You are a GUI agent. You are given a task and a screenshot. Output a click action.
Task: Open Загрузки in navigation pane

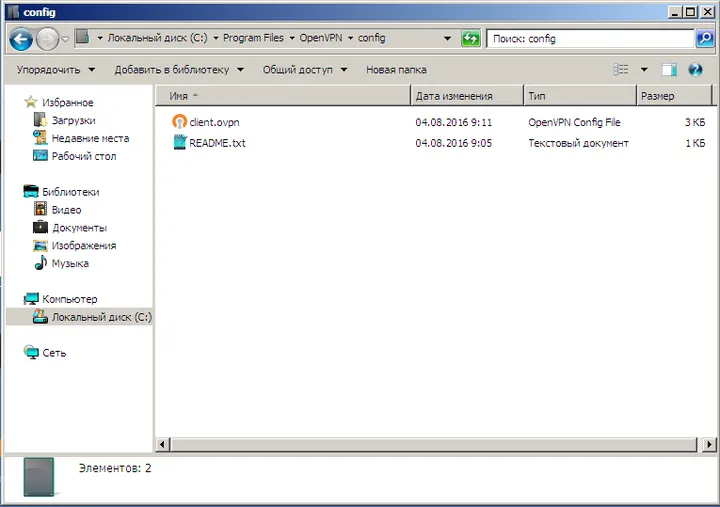coord(73,120)
